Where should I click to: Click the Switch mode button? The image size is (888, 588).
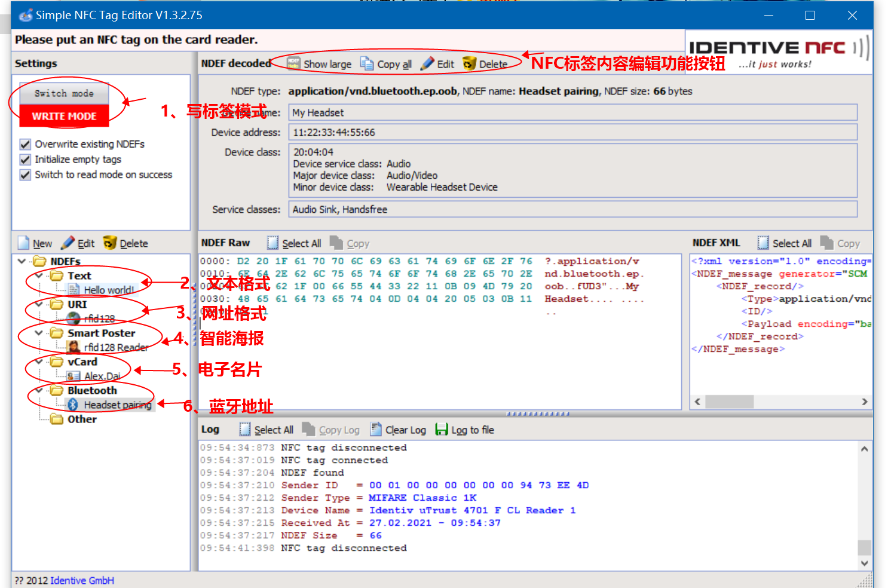(64, 93)
